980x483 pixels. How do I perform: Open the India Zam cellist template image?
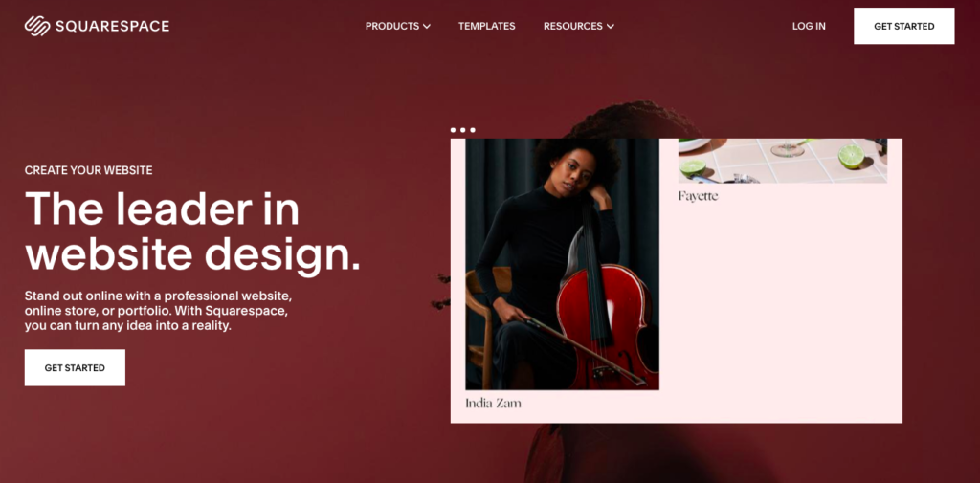pos(562,264)
